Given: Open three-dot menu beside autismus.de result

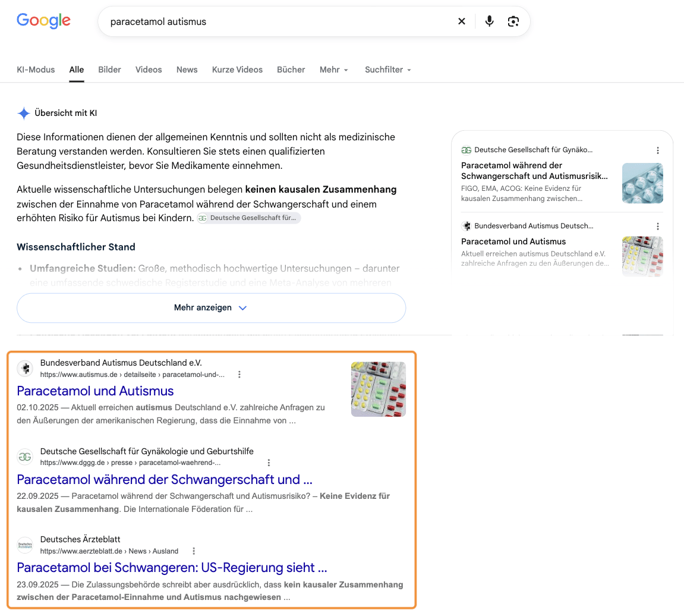Looking at the screenshot, I should 239,375.
